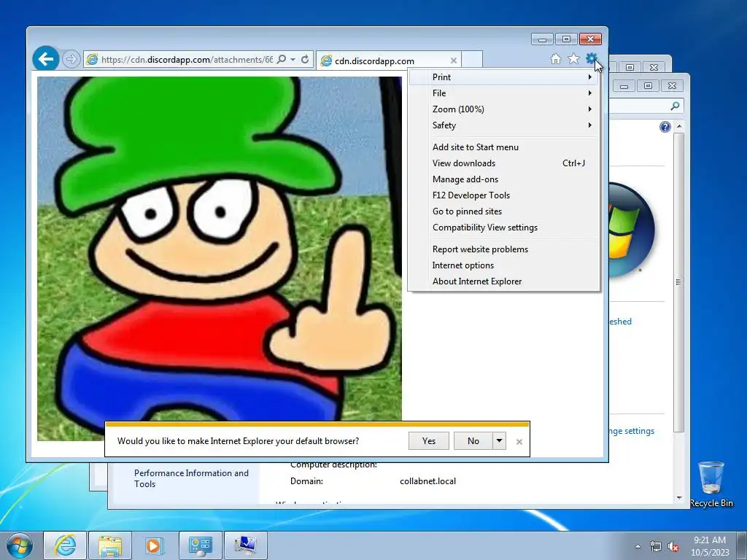This screenshot has width=747, height=560.
Task: Expand the Print submenu
Action: (504, 77)
